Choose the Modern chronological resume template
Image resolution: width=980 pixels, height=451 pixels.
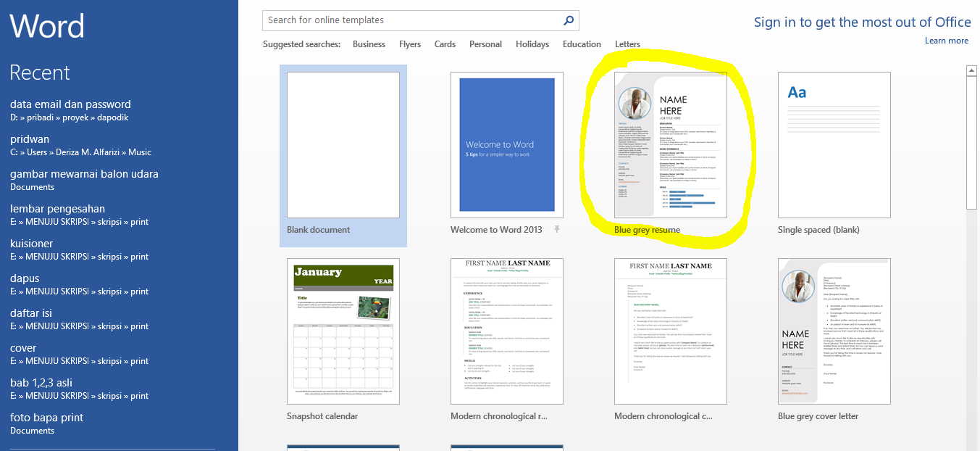(x=507, y=331)
